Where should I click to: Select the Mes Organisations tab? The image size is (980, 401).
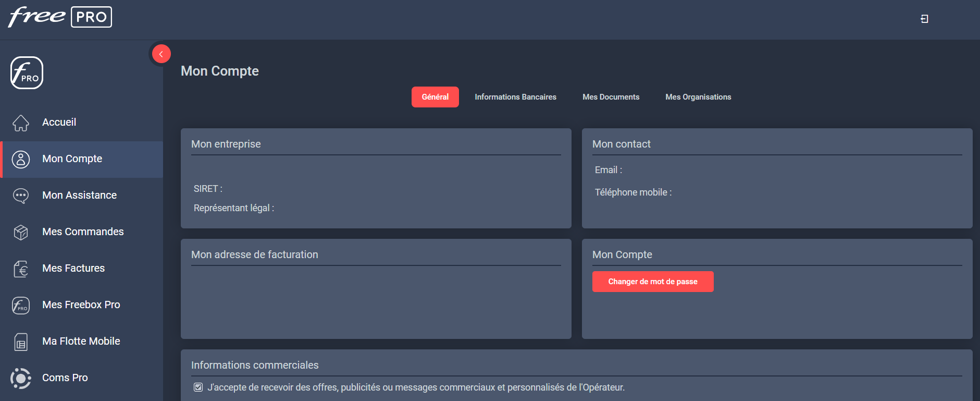pyautogui.click(x=698, y=97)
